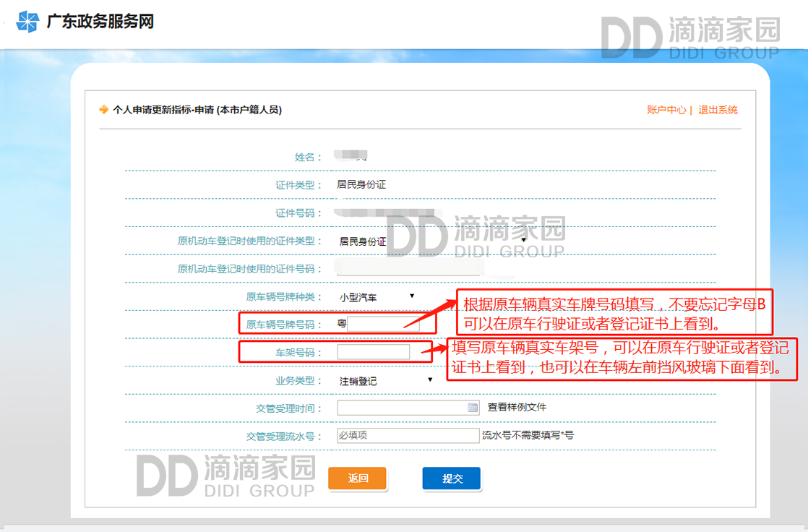Expand the 原车辆号牌种类 dropdown showing 小型汽车

point(377,297)
